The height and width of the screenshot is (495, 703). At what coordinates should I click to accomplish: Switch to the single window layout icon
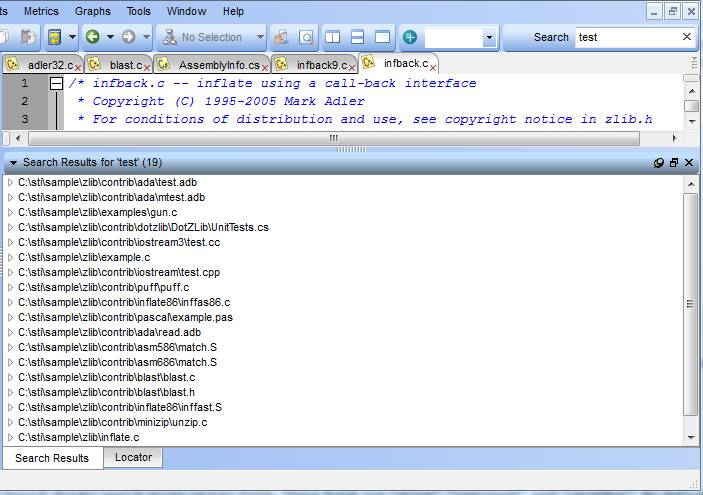point(382,37)
